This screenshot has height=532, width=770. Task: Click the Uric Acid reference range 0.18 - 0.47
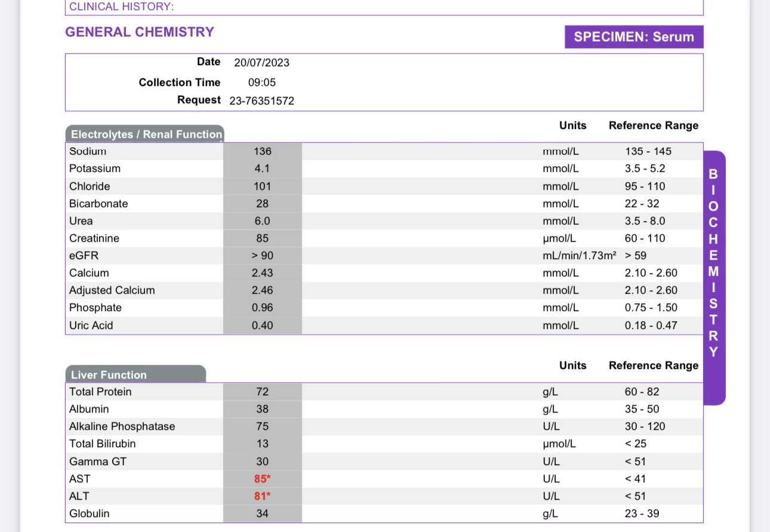tap(651, 325)
